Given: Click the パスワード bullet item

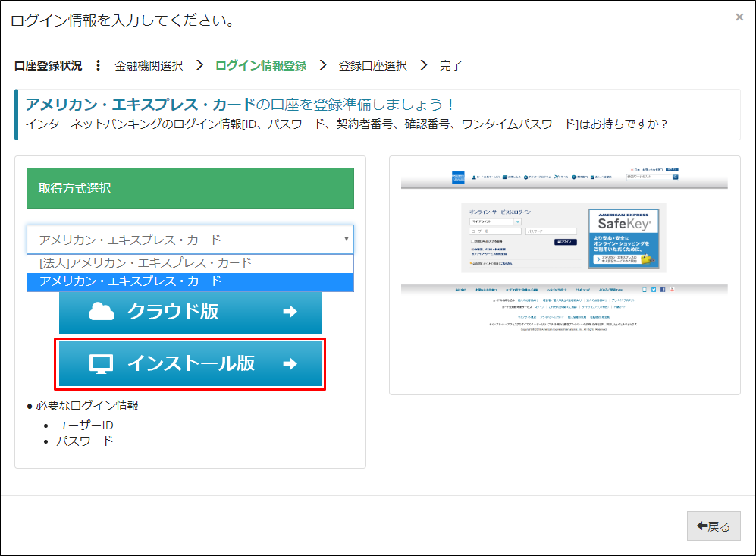Looking at the screenshot, I should point(85,441).
